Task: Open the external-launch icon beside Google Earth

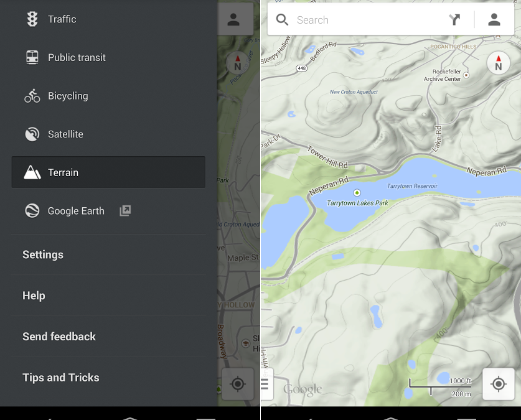Action: [x=125, y=211]
